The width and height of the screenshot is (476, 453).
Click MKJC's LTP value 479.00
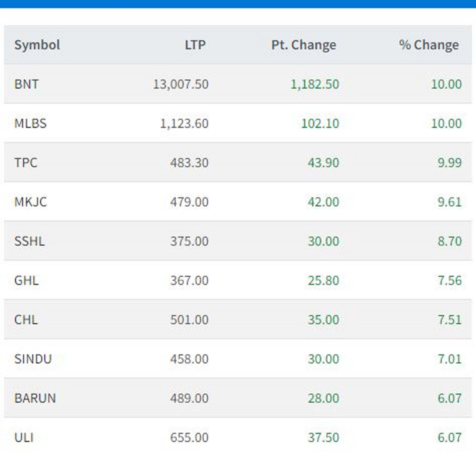point(189,202)
